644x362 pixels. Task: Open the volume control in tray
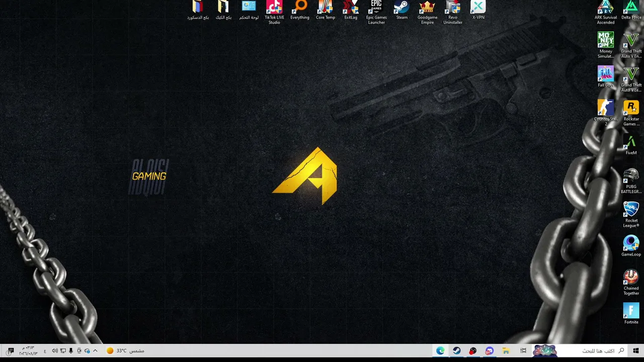pos(55,351)
